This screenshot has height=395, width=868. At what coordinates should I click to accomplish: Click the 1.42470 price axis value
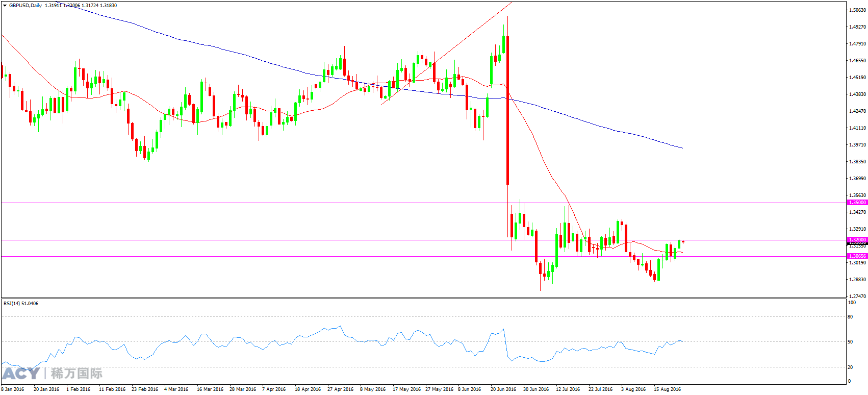click(x=857, y=111)
